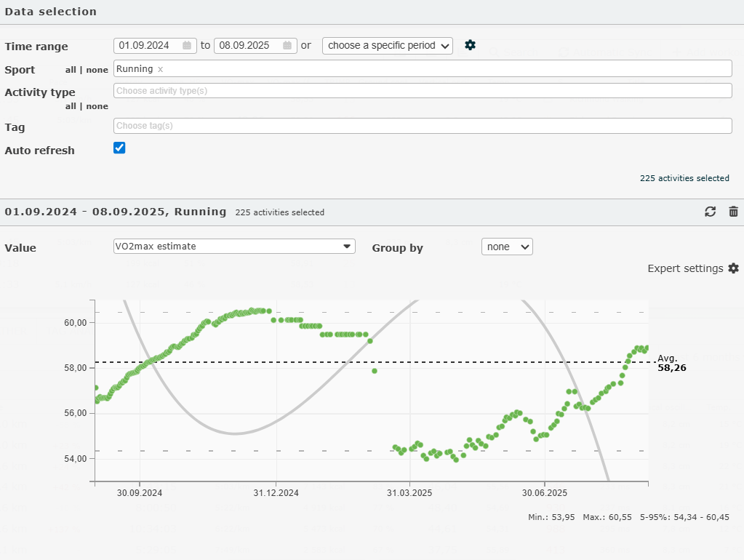Expand the 'choose a specific period' dropdown
This screenshot has height=560, width=744.
387,45
